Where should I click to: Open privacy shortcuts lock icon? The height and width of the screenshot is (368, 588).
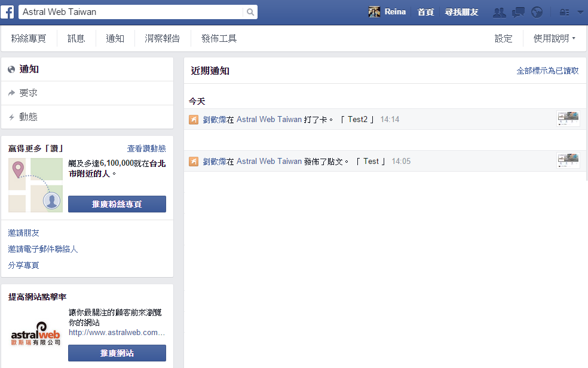point(564,13)
